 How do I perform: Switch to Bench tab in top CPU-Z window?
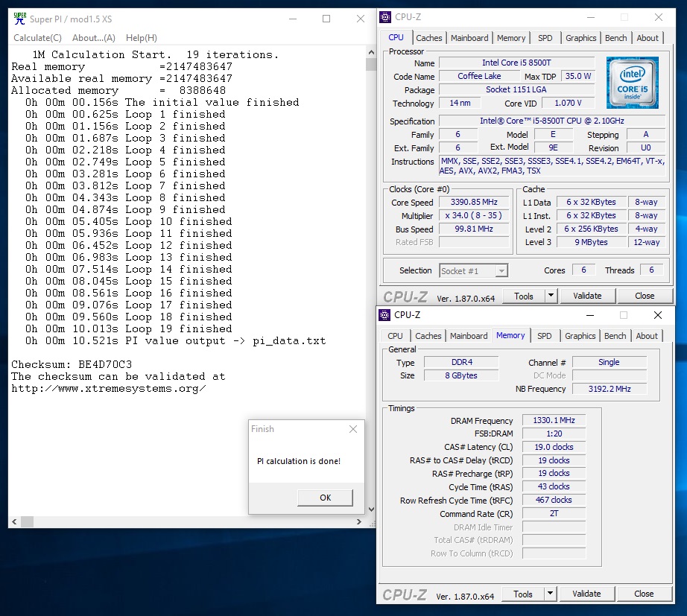(615, 38)
